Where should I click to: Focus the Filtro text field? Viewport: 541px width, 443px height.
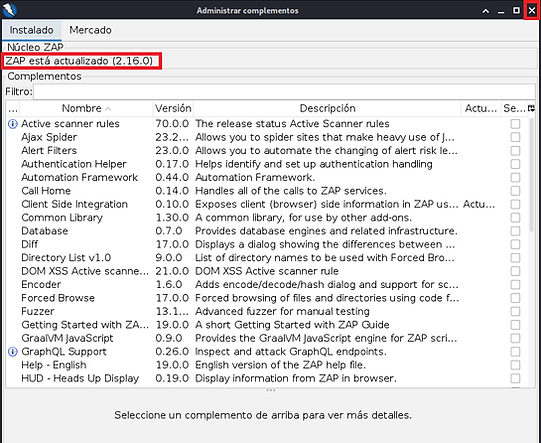pyautogui.click(x=284, y=91)
